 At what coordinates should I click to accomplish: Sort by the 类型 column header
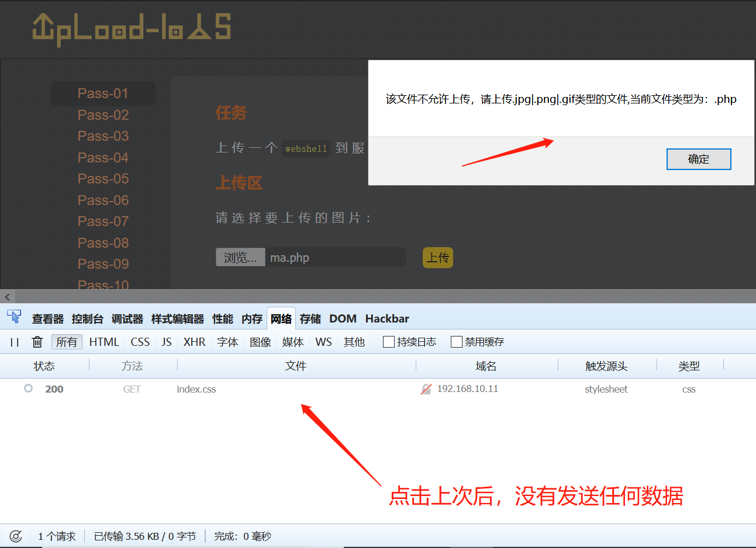click(689, 366)
